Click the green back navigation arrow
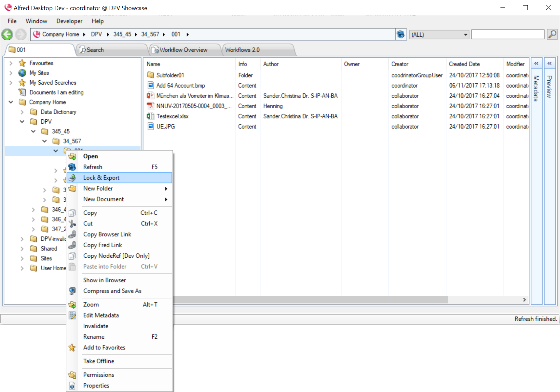 (7, 34)
